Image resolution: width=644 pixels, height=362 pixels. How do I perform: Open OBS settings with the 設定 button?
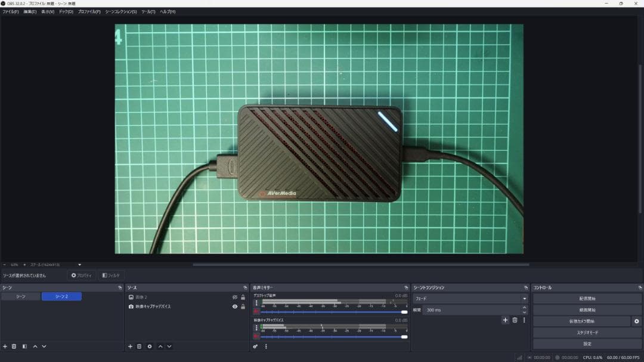point(586,343)
